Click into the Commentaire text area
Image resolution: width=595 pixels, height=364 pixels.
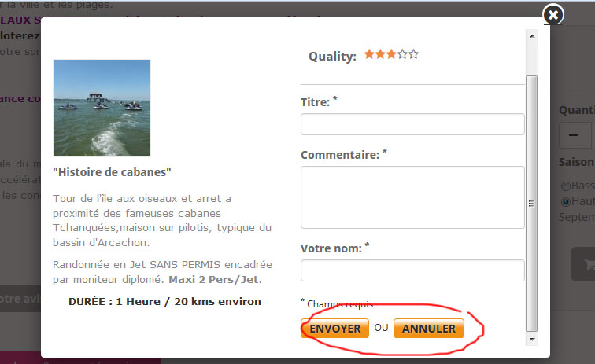tap(412, 197)
